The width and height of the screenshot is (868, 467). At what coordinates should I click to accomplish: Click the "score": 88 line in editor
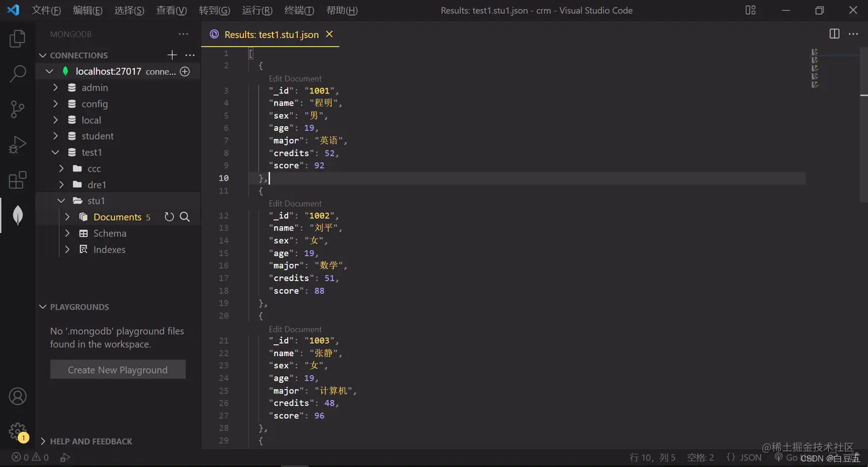[x=297, y=291]
